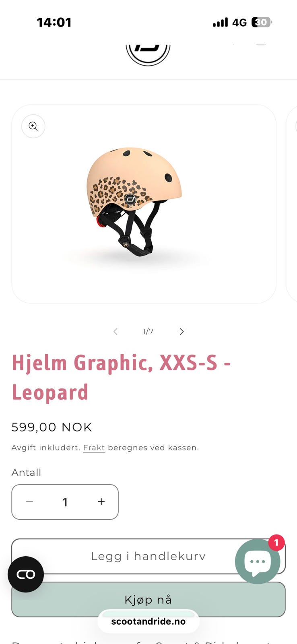
Task: Tap the red chat notification badge
Action: coord(276,543)
